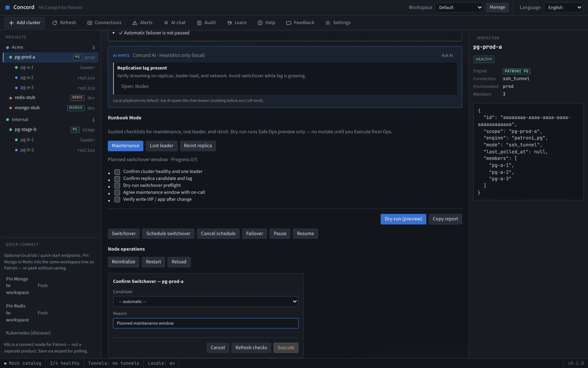Click the Resume button
This screenshot has width=588, height=368.
tap(305, 234)
